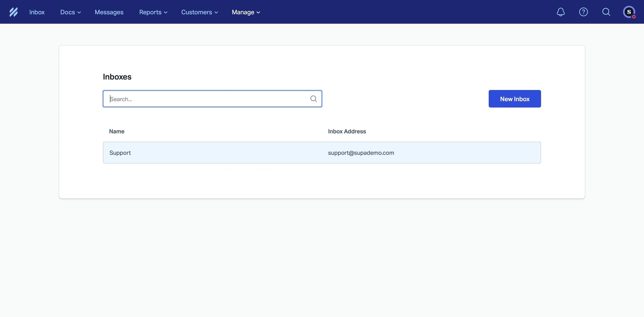
Task: Expand the Customers dropdown
Action: [x=199, y=12]
